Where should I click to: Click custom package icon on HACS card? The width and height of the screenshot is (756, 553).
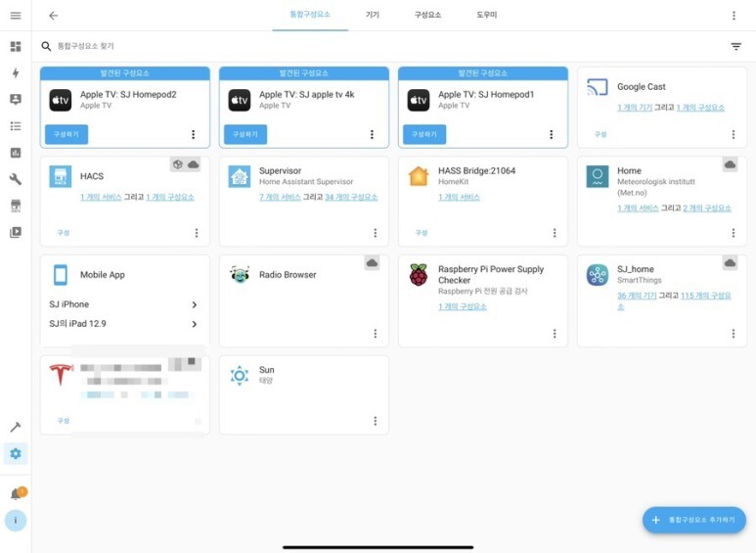(x=177, y=164)
